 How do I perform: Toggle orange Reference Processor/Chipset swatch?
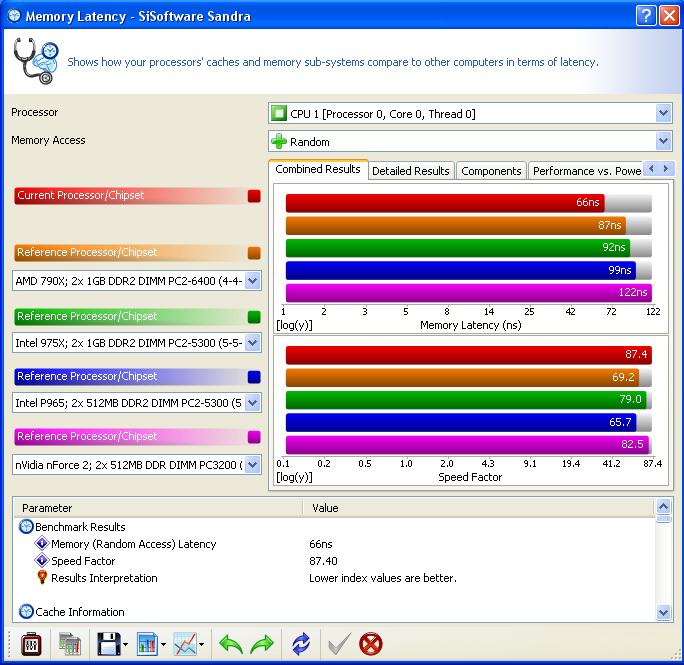point(254,253)
